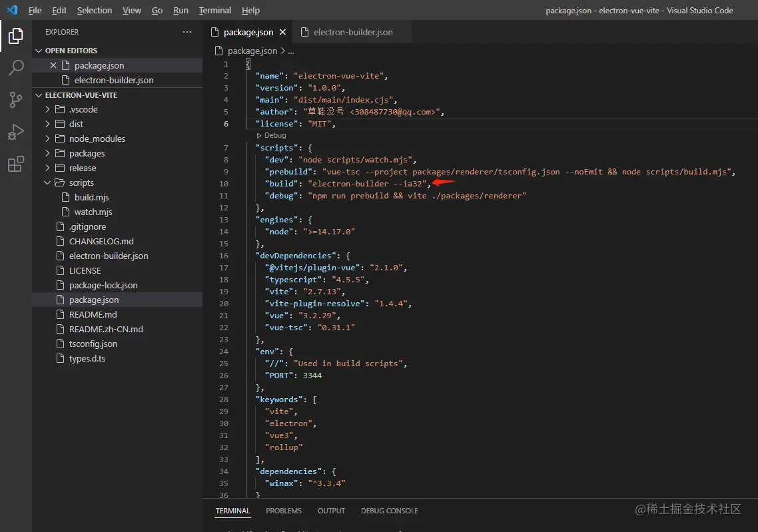Image resolution: width=758 pixels, height=532 pixels.
Task: Click package.json breadcrumb label
Action: 252,51
